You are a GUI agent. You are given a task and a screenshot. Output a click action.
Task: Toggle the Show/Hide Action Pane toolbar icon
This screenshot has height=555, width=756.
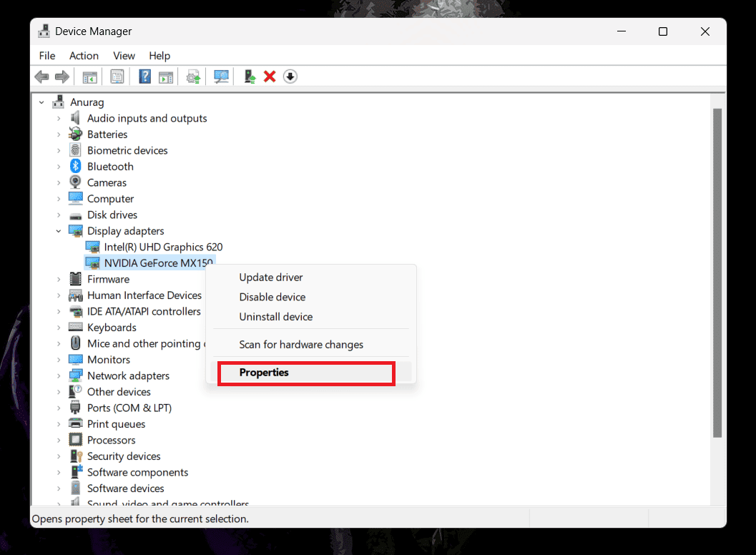pyautogui.click(x=166, y=77)
